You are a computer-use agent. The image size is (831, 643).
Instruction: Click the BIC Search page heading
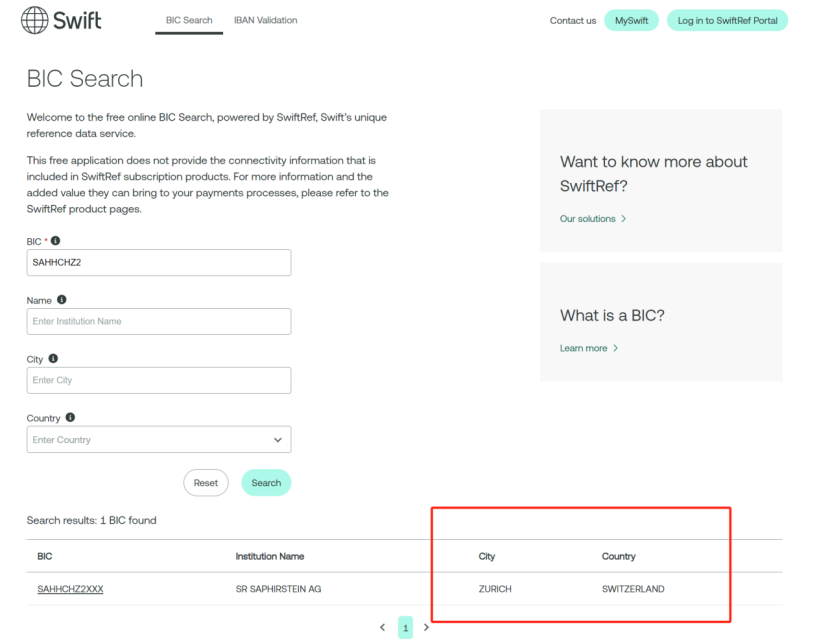[x=85, y=78]
